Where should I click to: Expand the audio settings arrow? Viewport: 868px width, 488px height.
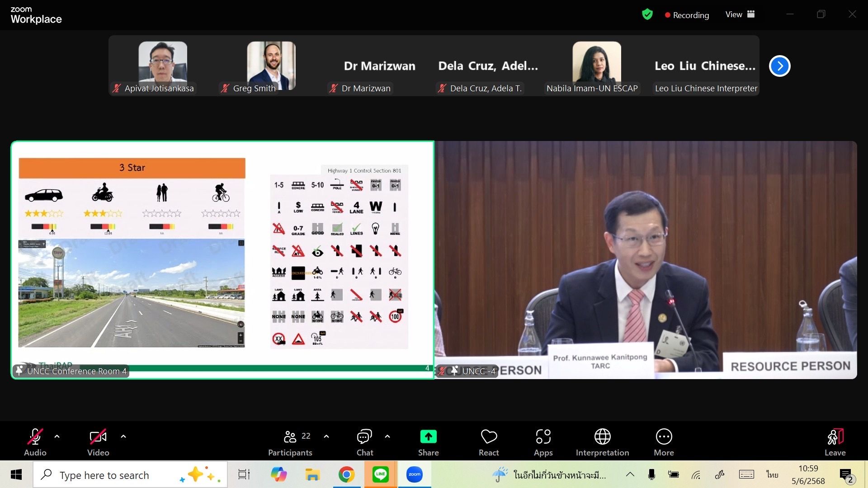coord(57,436)
